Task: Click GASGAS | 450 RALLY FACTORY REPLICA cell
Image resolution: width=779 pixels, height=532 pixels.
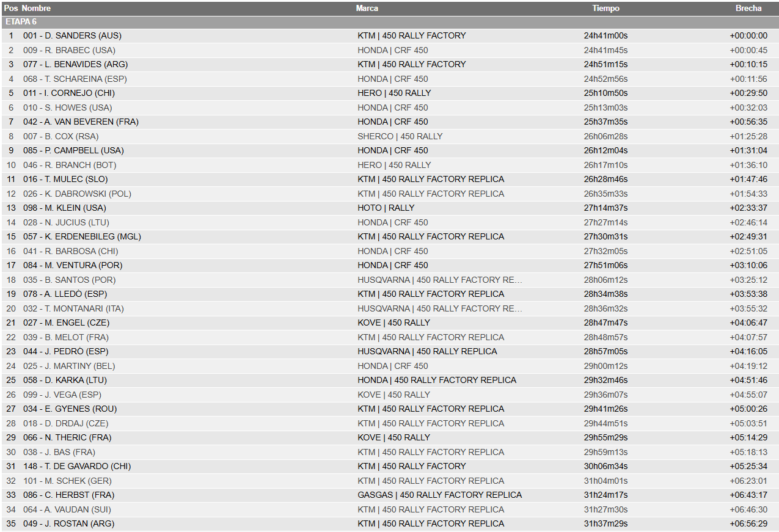Action: click(x=440, y=495)
